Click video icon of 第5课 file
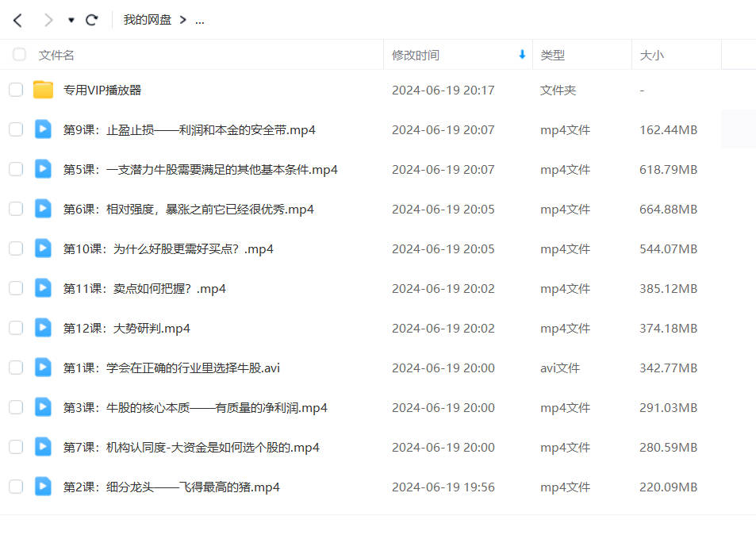 pos(43,169)
